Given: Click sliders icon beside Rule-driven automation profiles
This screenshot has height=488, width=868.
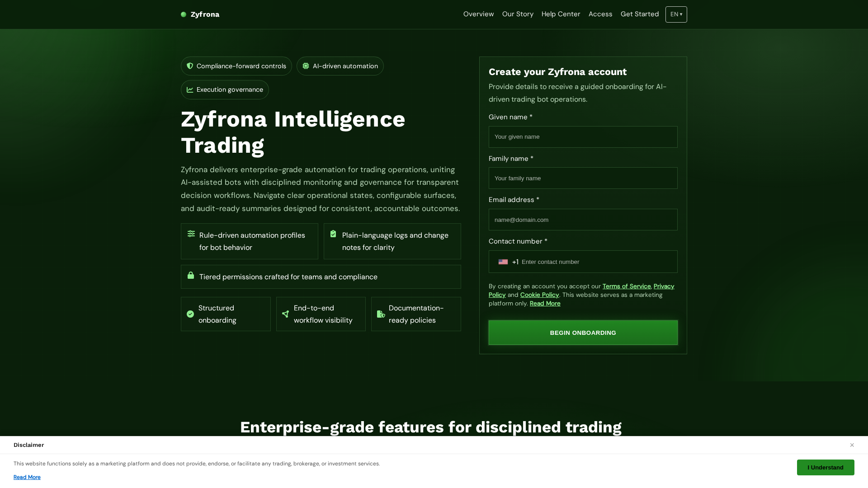Looking at the screenshot, I should (x=191, y=234).
